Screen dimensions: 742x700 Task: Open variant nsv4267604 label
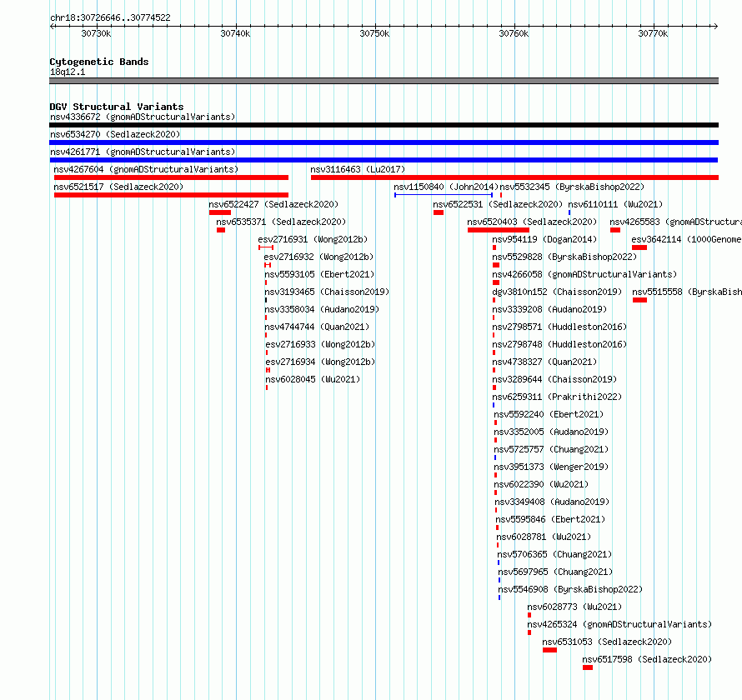pos(146,169)
